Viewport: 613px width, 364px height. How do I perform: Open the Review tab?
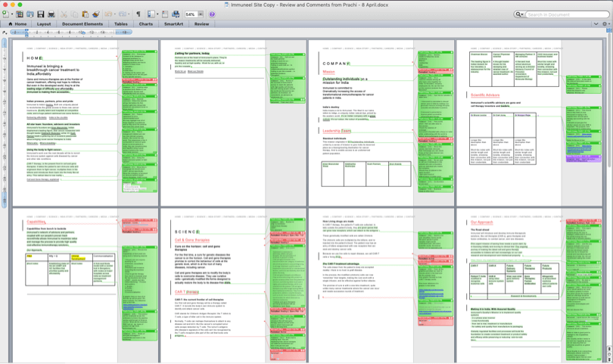coord(202,24)
